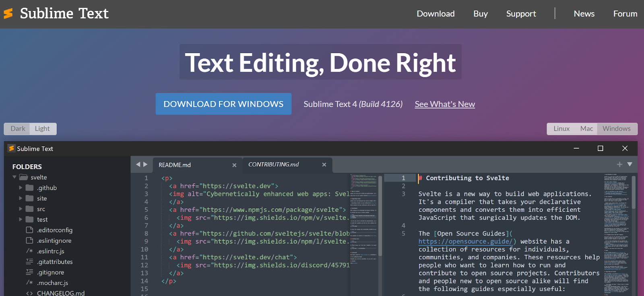
Task: Click the CONTRIBUTING.md pane minimap
Action: click(616, 234)
